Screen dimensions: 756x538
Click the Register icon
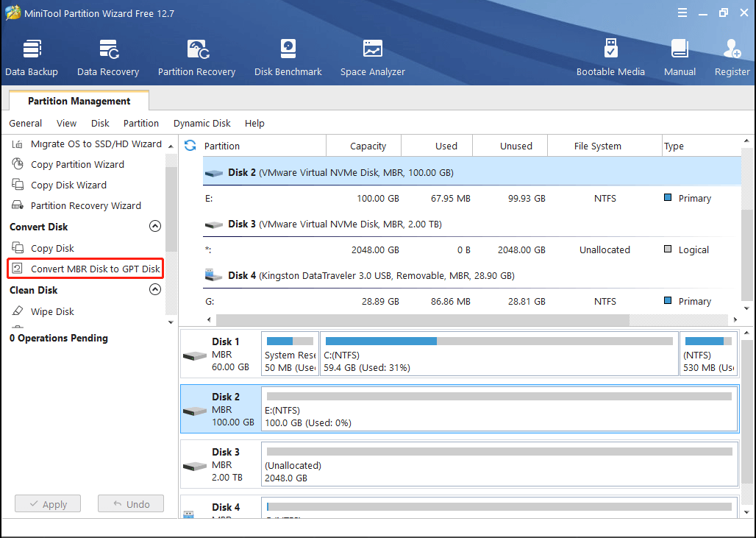tap(732, 57)
